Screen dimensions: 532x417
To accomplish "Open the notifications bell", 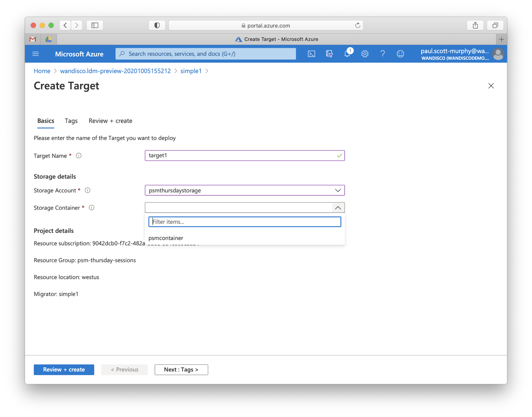I will pos(347,54).
